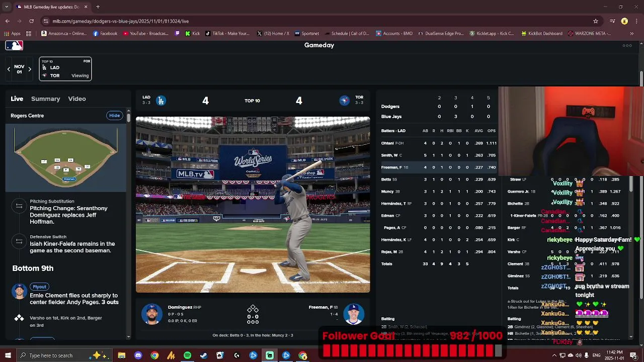Image resolution: width=644 pixels, height=362 pixels.
Task: Click the Dodgers LA team logo in scoreboard
Action: [161, 101]
